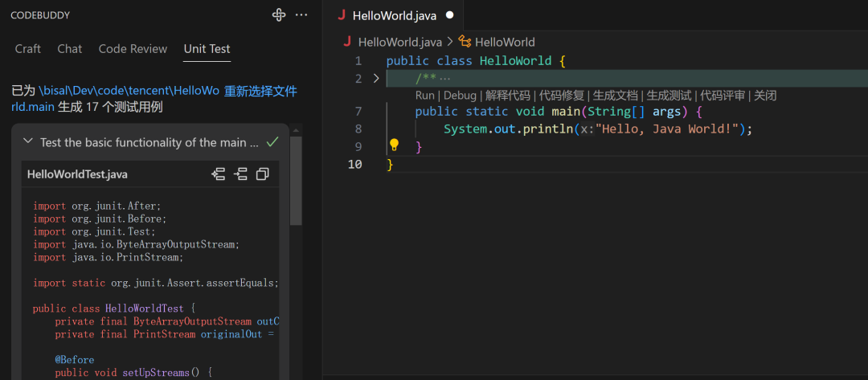Click the 生成文档 code lens
Viewport: 868px width, 380px height.
pos(615,96)
